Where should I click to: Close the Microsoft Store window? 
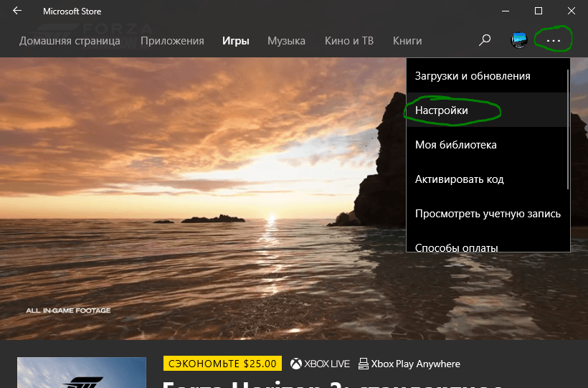[571, 11]
